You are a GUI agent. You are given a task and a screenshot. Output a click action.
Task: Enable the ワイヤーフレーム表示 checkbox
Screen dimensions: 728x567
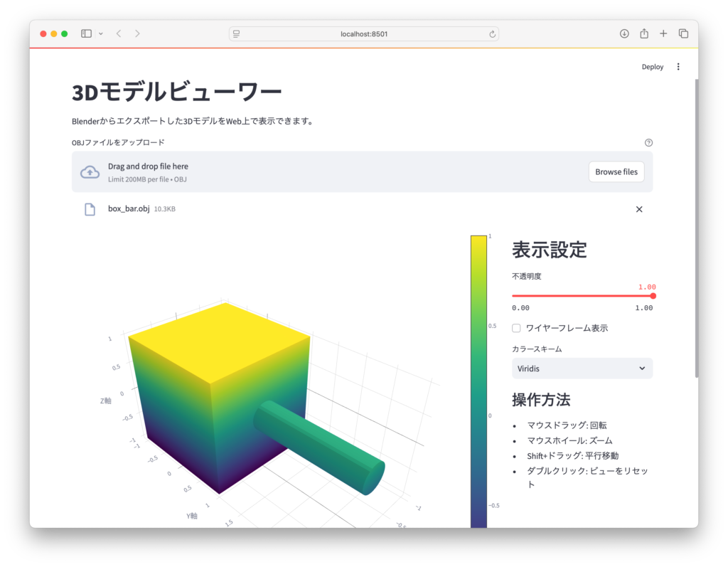[517, 328]
